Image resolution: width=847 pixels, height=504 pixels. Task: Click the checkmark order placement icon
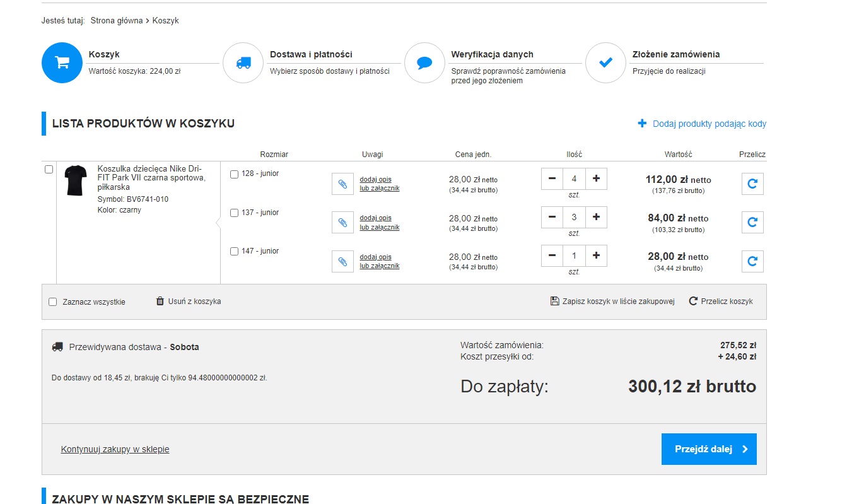click(605, 62)
